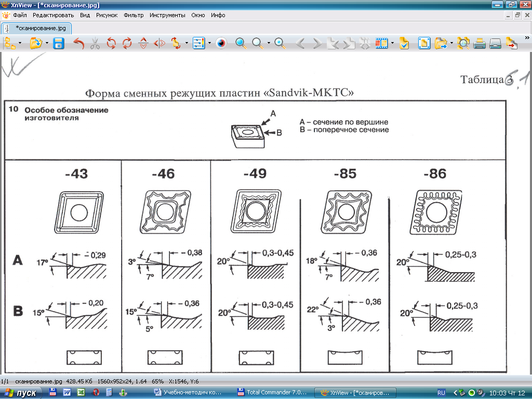Launch Excel from quick launch bar
Image resolution: width=532 pixels, height=399 pixels.
[81, 393]
